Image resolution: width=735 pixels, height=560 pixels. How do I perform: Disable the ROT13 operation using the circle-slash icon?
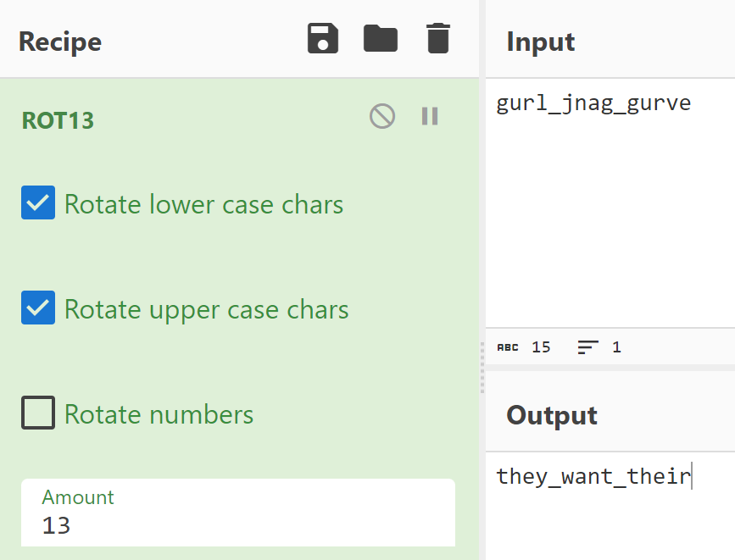pyautogui.click(x=382, y=116)
